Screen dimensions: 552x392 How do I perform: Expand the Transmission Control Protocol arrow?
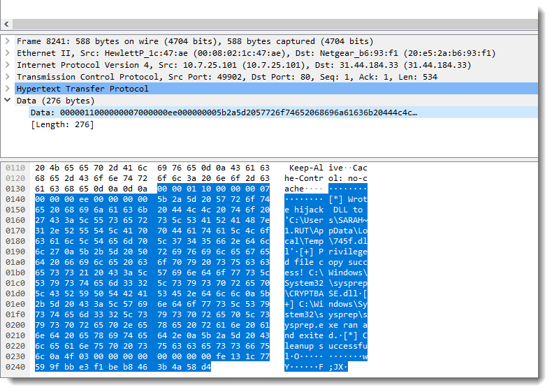[8, 77]
